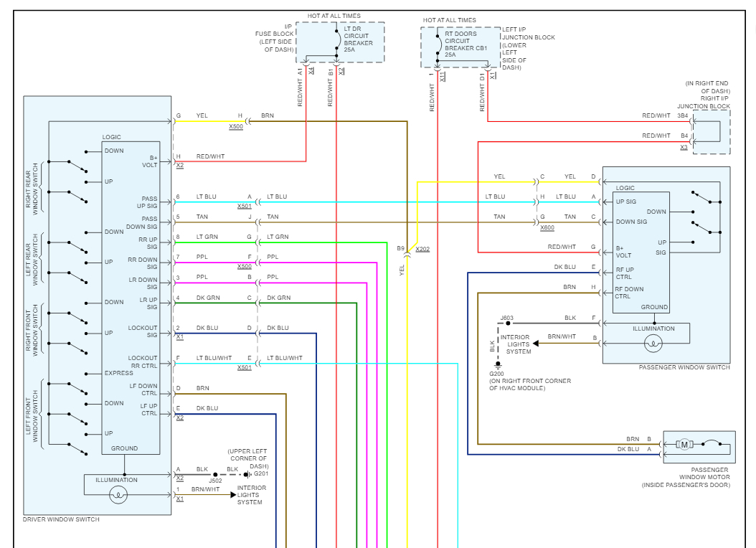Select the PASSENGER WINDOW MOTOR label

[x=704, y=474]
